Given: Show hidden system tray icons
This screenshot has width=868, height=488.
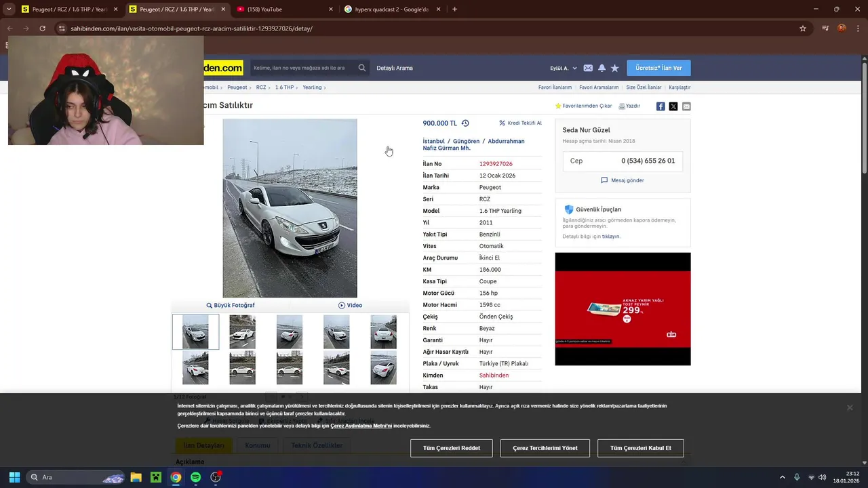Looking at the screenshot, I should tap(782, 477).
